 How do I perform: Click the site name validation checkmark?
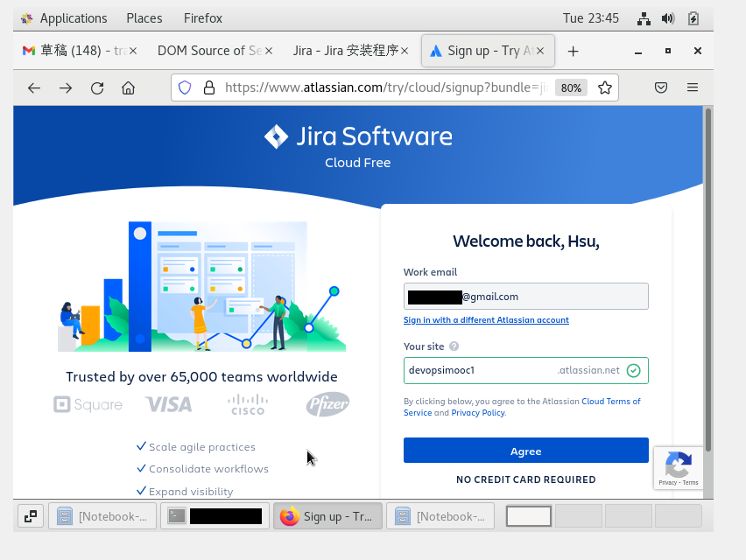pos(633,370)
